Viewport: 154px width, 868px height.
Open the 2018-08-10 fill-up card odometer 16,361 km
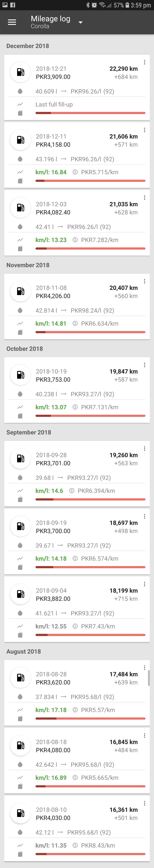[123, 810]
